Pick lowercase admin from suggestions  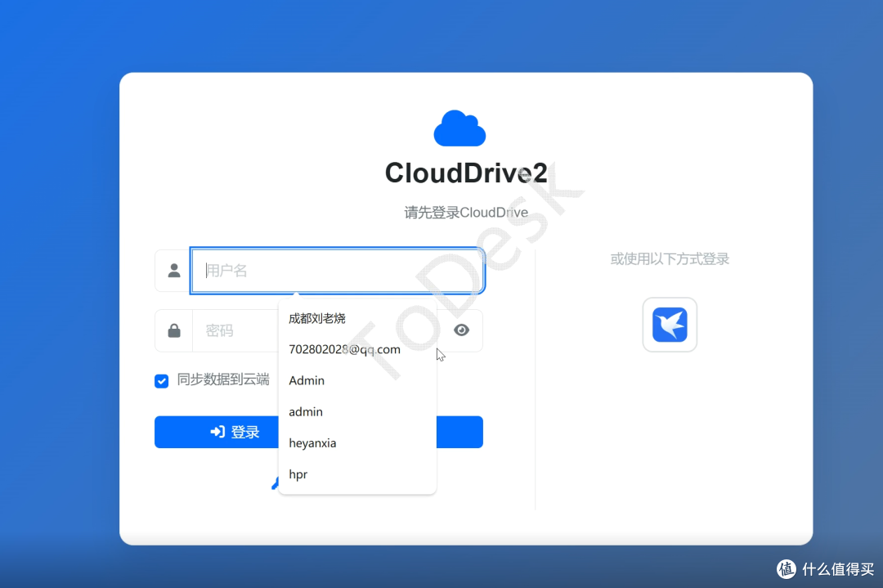(357, 412)
